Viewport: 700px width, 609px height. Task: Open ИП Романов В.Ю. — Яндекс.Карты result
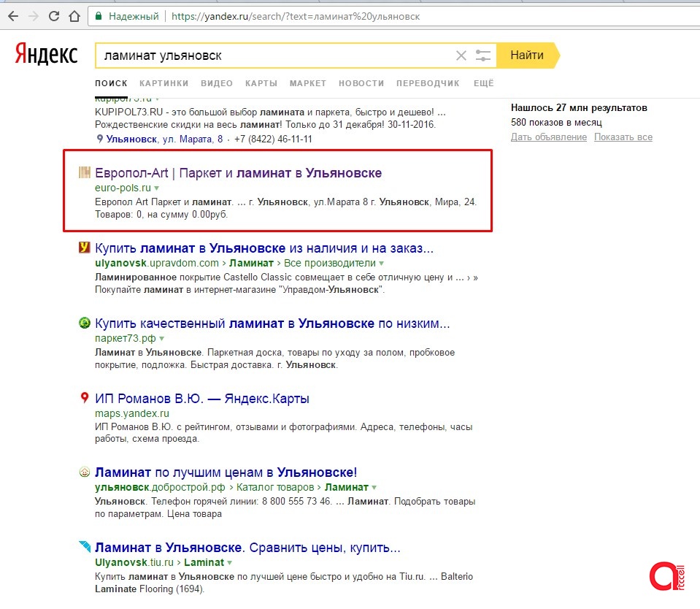201,398
